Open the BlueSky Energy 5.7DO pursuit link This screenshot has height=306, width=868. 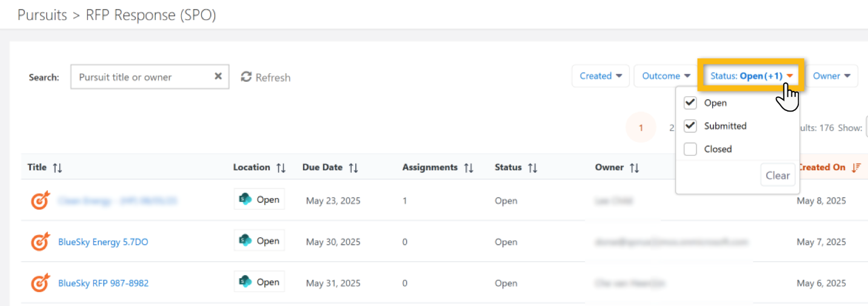coord(103,242)
